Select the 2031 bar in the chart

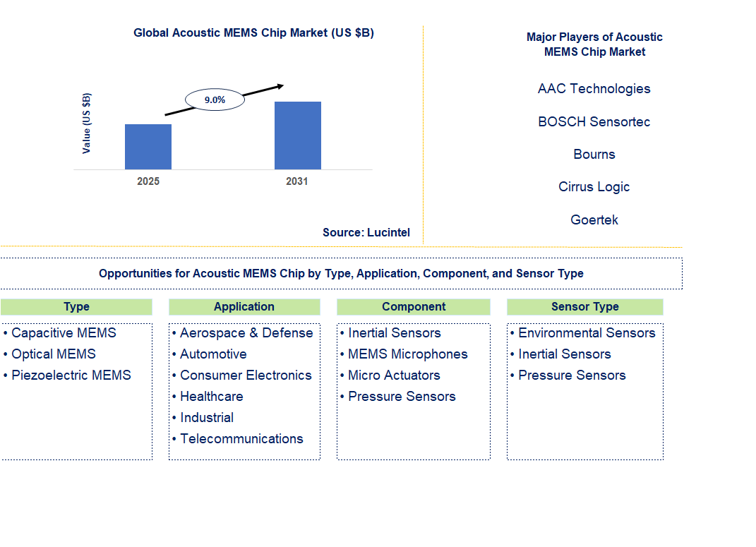coord(298,136)
